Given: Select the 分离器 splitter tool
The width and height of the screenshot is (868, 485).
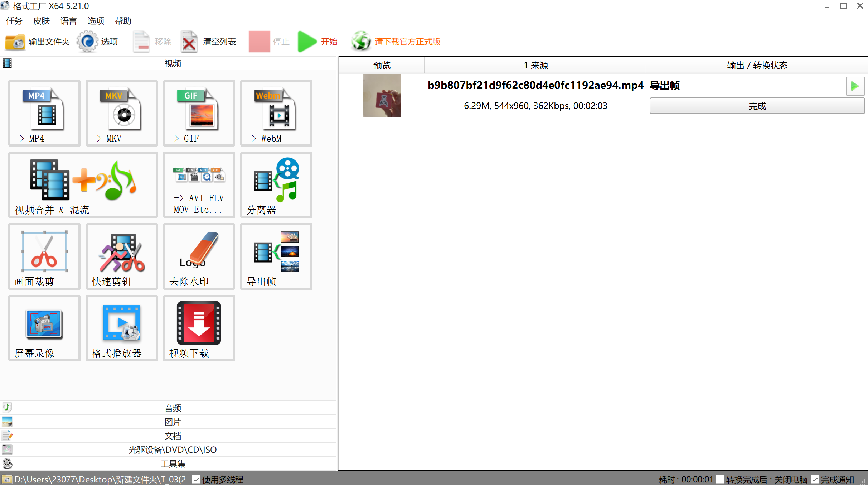Looking at the screenshot, I should click(x=276, y=184).
